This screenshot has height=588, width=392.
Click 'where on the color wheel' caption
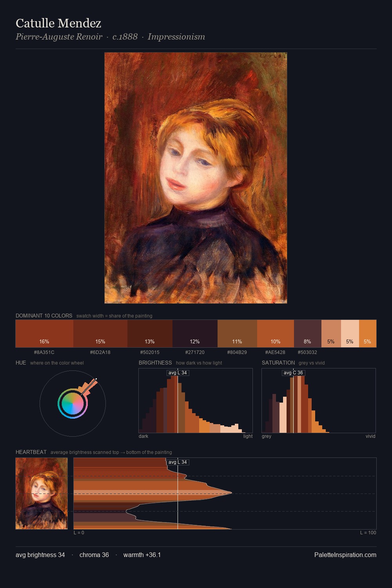tap(57, 363)
